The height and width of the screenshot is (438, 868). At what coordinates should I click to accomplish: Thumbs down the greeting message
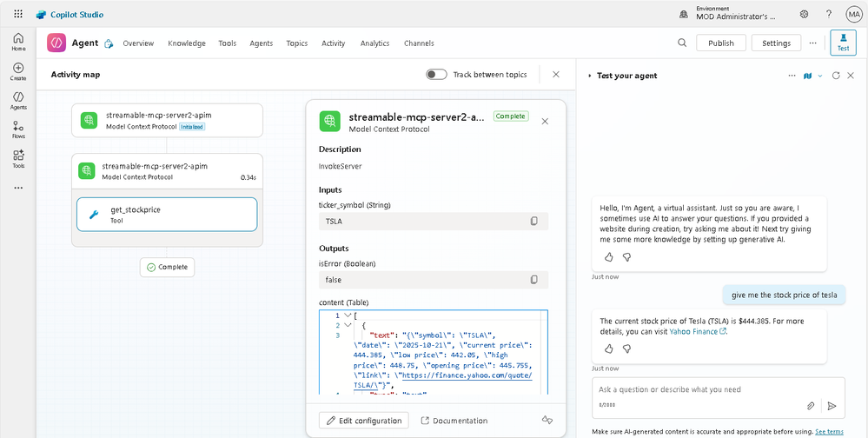[x=626, y=257]
